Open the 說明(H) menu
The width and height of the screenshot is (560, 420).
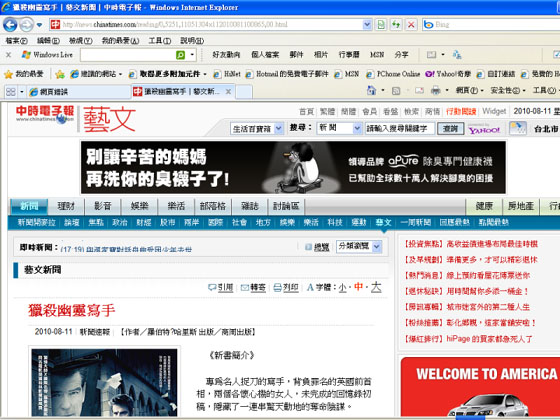pos(192,41)
